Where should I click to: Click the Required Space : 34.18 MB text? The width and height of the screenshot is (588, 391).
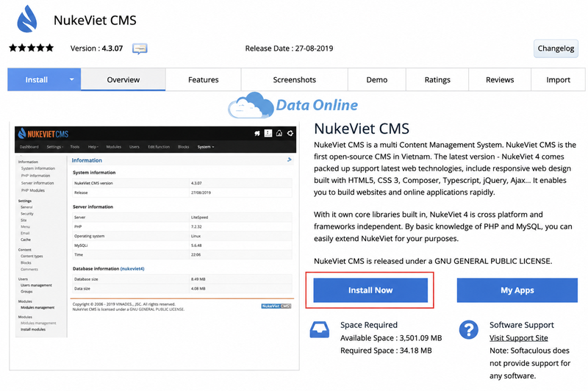tap(386, 351)
